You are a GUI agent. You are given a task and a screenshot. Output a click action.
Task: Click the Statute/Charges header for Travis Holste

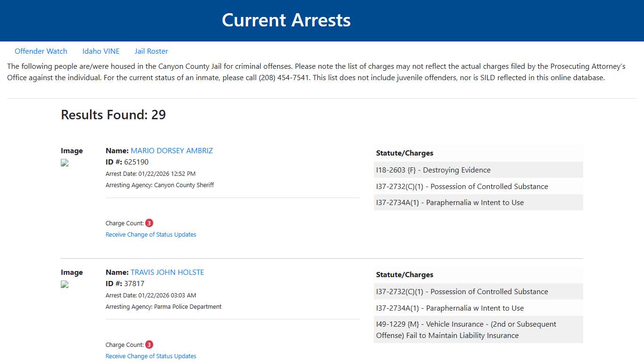tap(405, 274)
